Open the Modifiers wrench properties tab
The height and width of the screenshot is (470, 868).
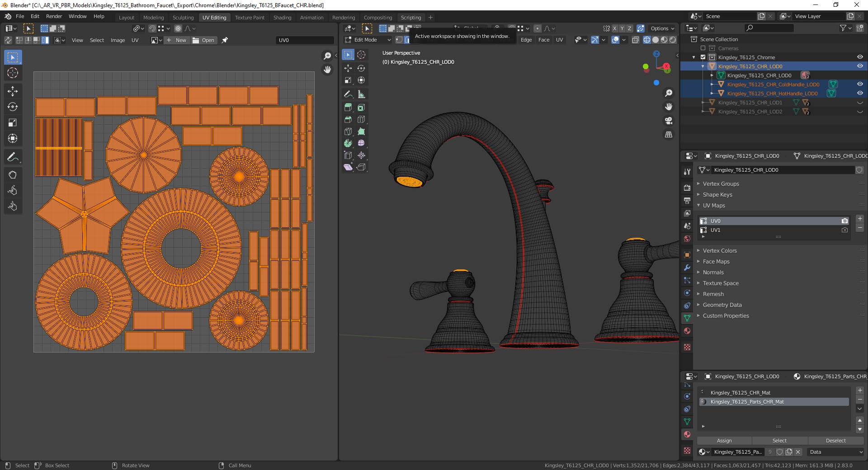pyautogui.click(x=687, y=268)
